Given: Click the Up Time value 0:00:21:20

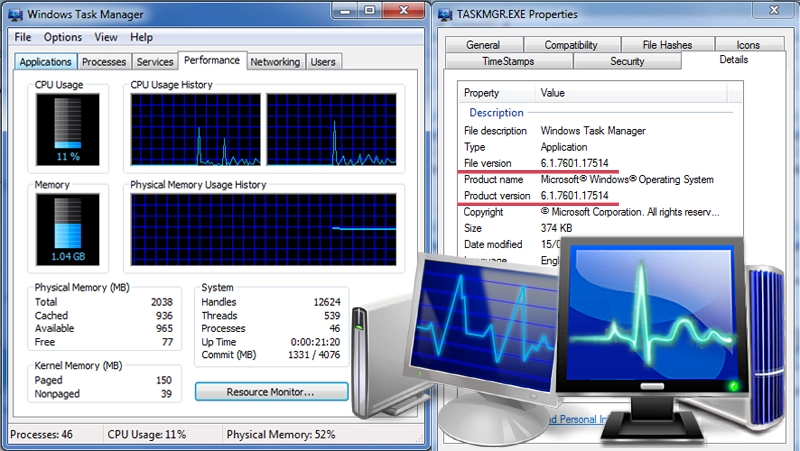Looking at the screenshot, I should point(315,342).
